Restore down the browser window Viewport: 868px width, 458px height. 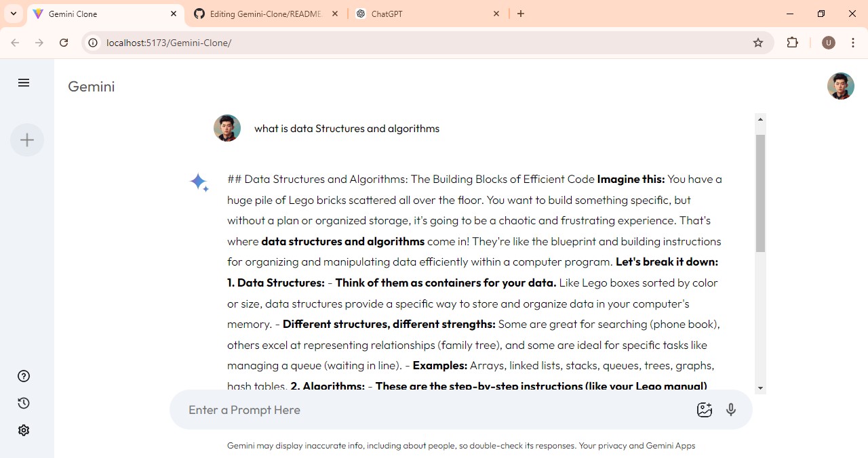pyautogui.click(x=821, y=14)
